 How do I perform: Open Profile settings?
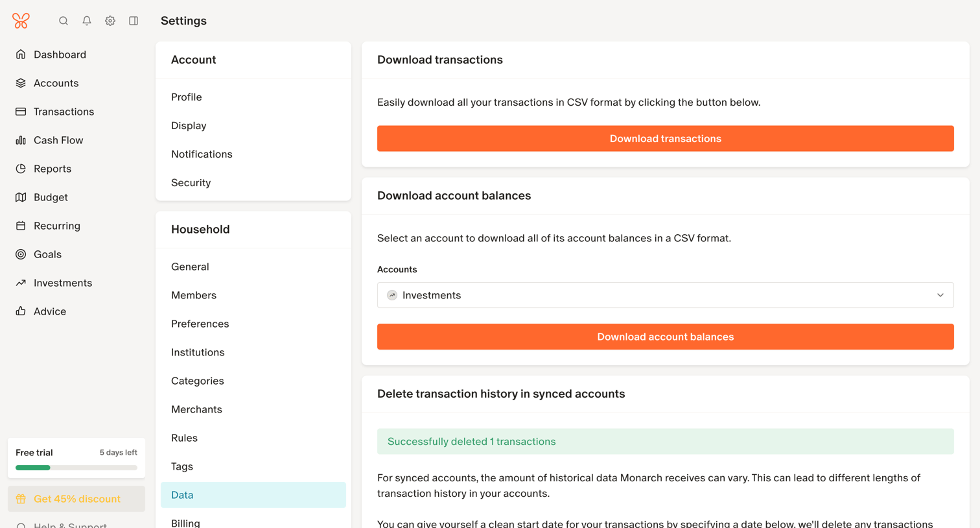coord(253,97)
